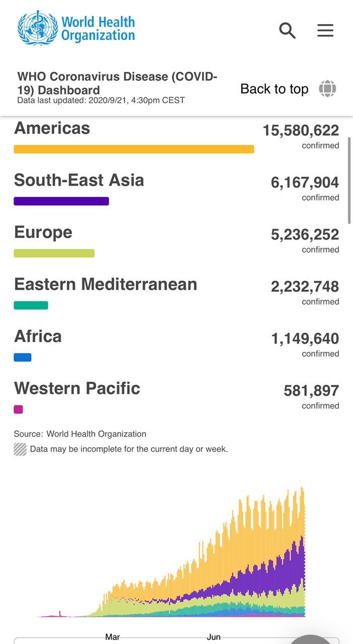Click the hatched incomplete-data legend icon
This screenshot has width=353, height=644.
coord(20,449)
